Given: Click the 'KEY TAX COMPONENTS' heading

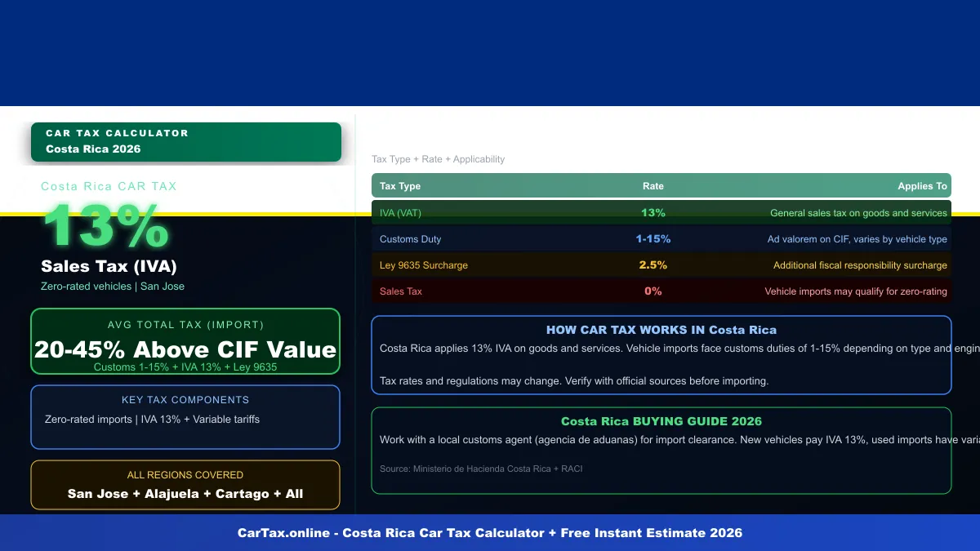Looking at the screenshot, I should tap(185, 400).
